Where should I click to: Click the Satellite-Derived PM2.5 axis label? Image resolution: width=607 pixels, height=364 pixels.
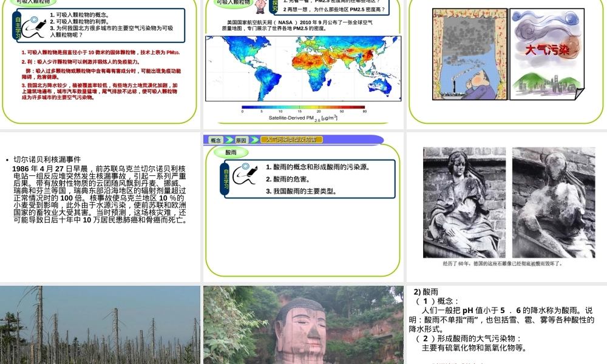pyautogui.click(x=303, y=118)
